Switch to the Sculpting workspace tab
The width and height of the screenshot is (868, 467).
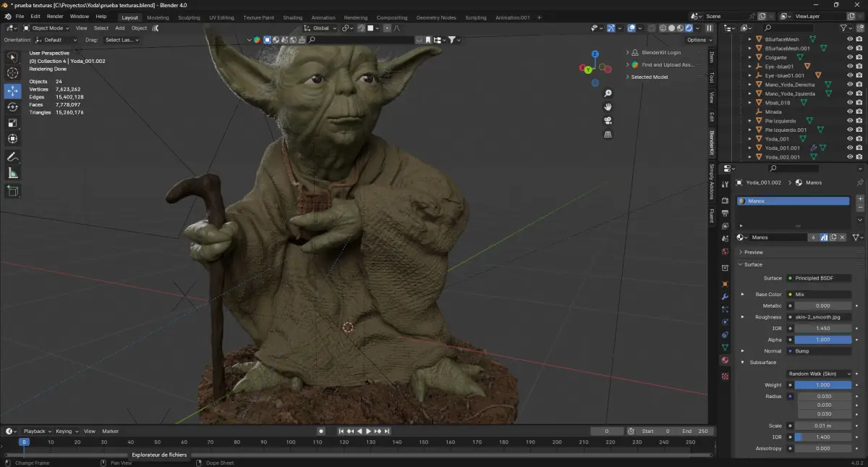tap(190, 17)
